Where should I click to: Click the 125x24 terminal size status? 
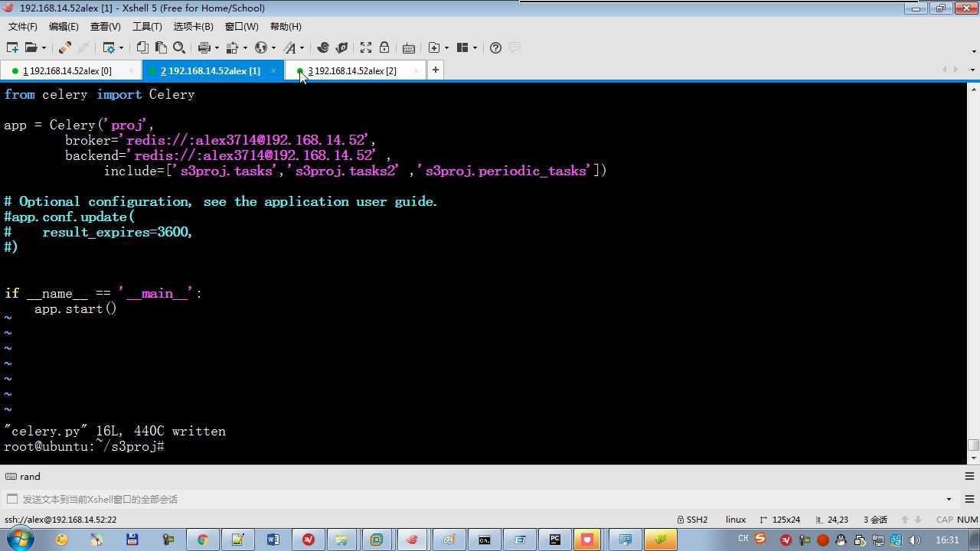click(x=779, y=520)
